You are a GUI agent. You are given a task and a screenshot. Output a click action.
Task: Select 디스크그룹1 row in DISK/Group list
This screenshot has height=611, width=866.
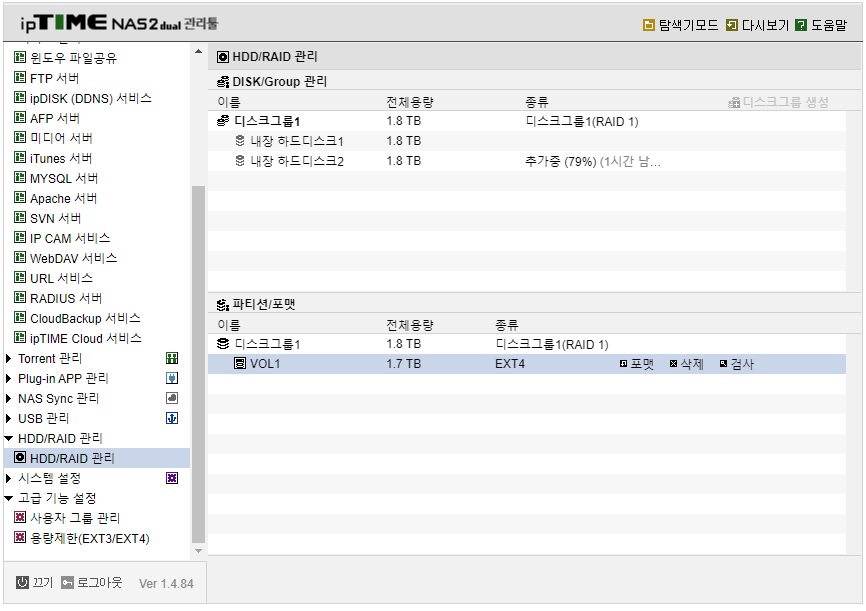point(527,121)
